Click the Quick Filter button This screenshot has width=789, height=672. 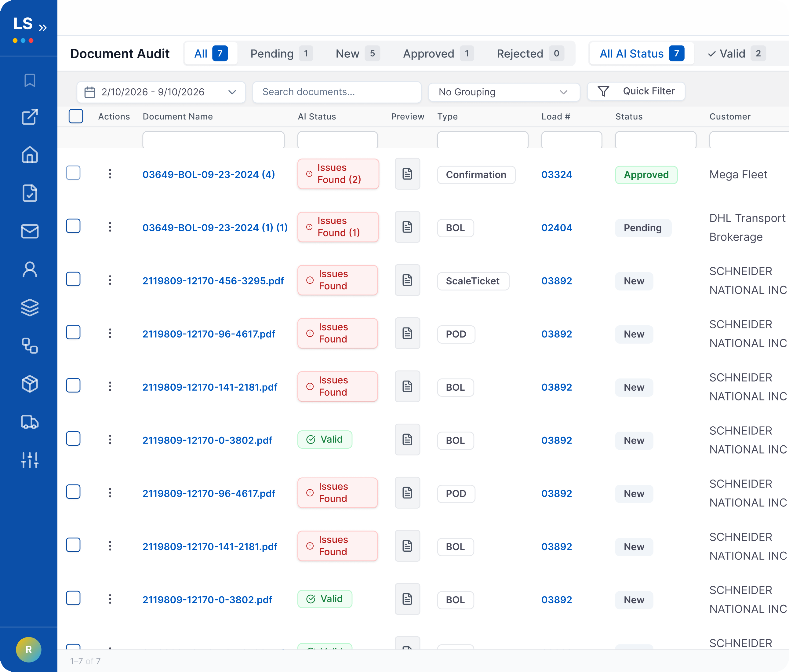click(636, 91)
